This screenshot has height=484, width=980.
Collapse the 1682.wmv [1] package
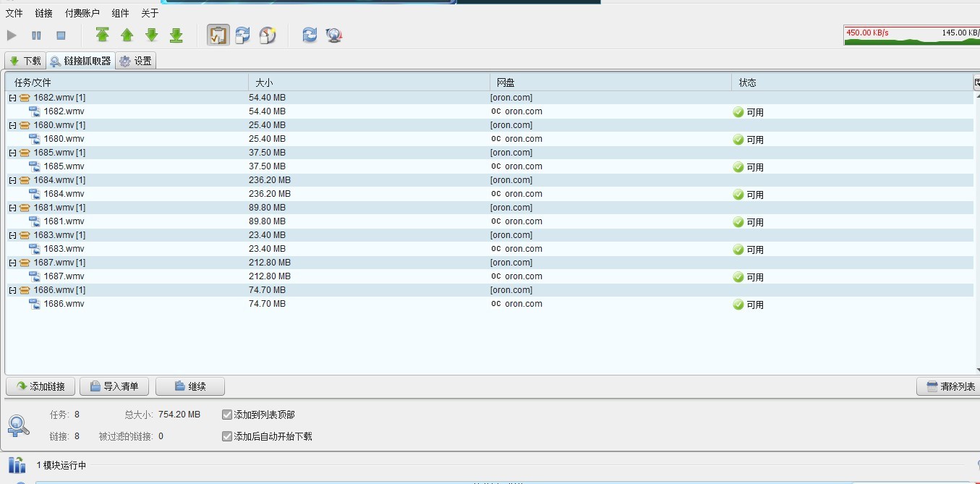(x=12, y=98)
